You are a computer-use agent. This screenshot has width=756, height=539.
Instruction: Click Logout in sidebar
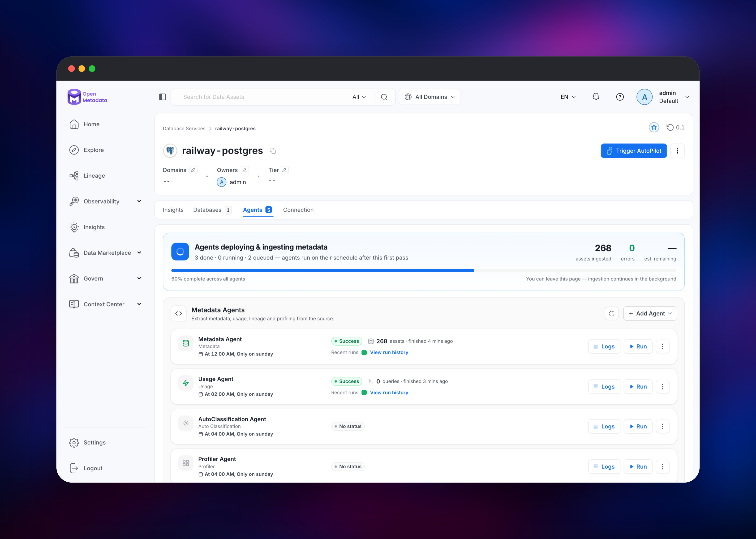click(x=86, y=468)
